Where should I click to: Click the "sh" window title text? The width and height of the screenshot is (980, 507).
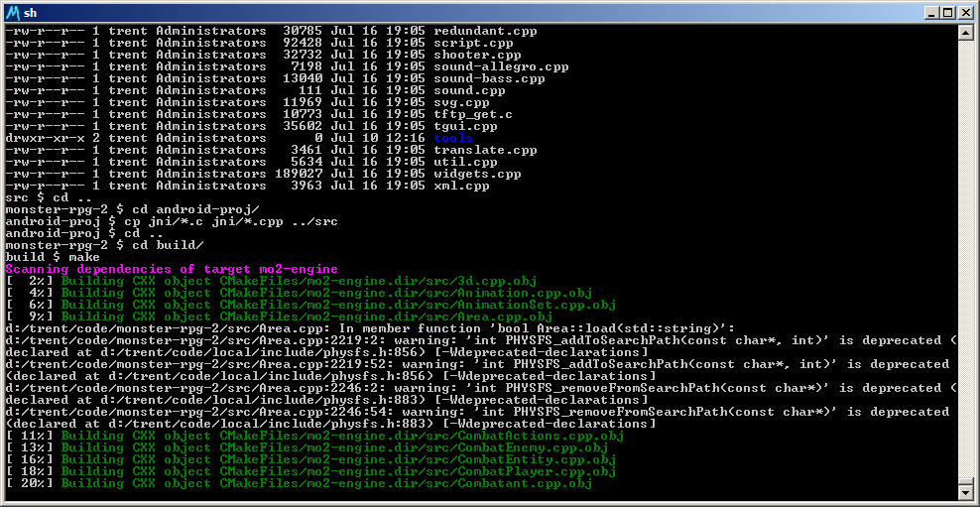tap(31, 12)
